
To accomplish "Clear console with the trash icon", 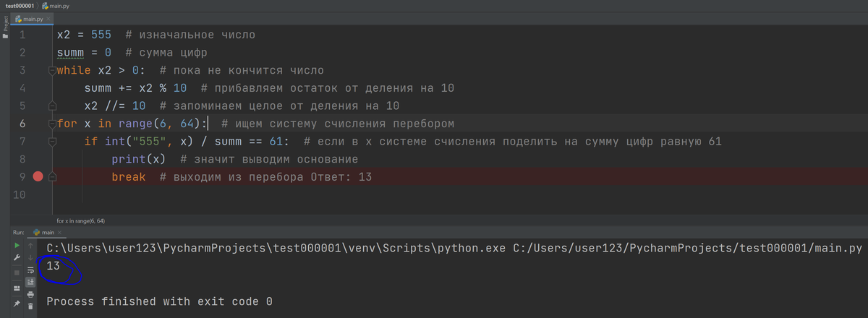I will click(x=30, y=306).
